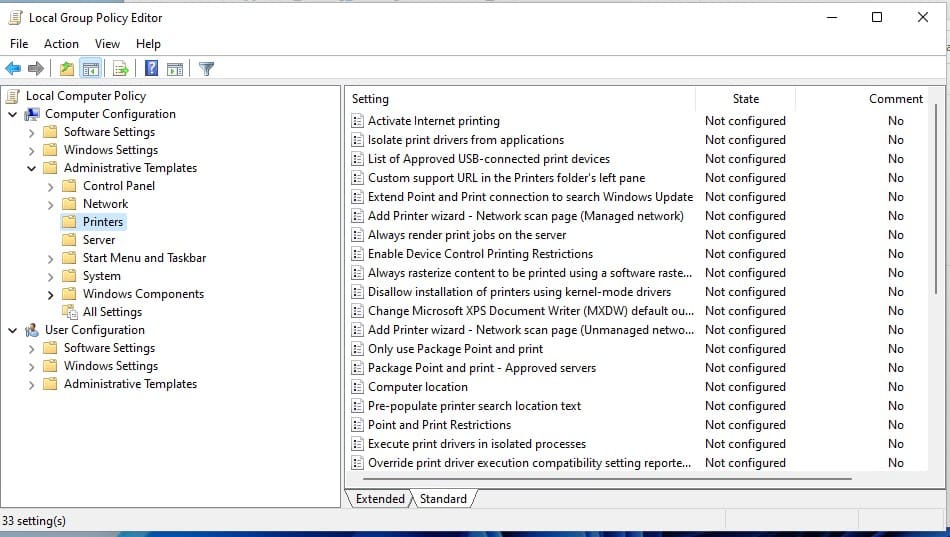950x537 pixels.
Task: Toggle the Show/Hide Action Pane icon
Action: 175,69
